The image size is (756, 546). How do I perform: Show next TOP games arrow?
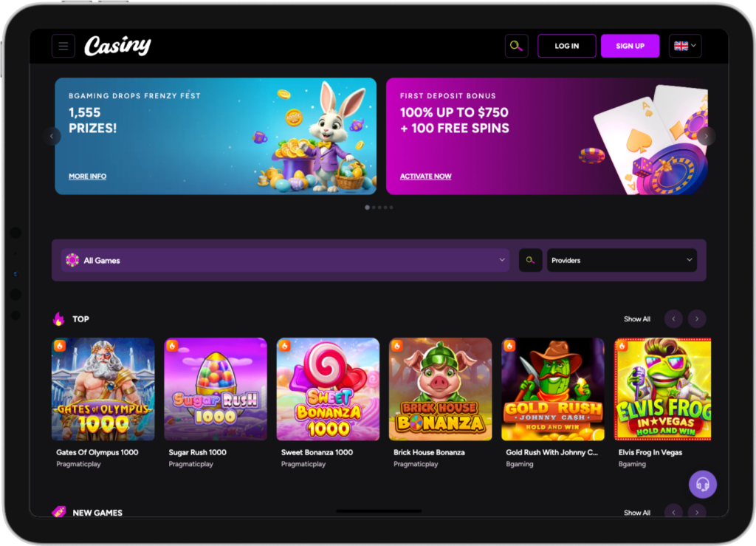697,319
